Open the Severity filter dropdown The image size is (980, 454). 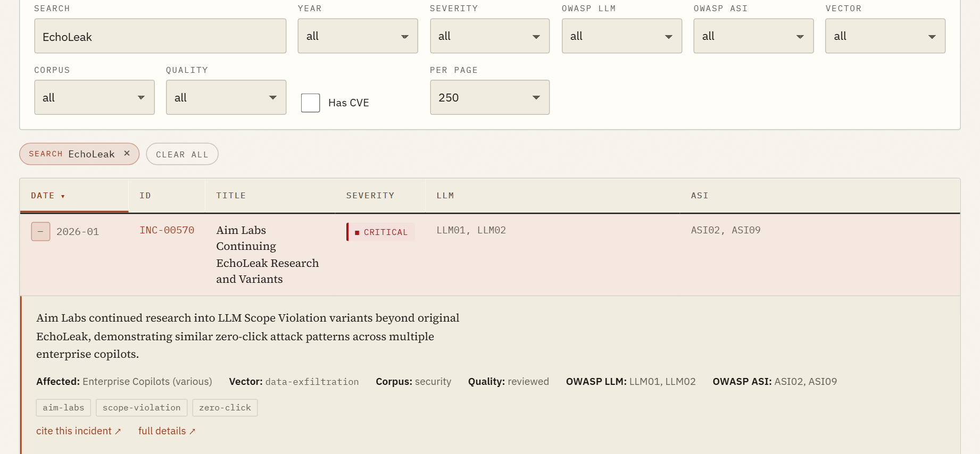pyautogui.click(x=489, y=36)
